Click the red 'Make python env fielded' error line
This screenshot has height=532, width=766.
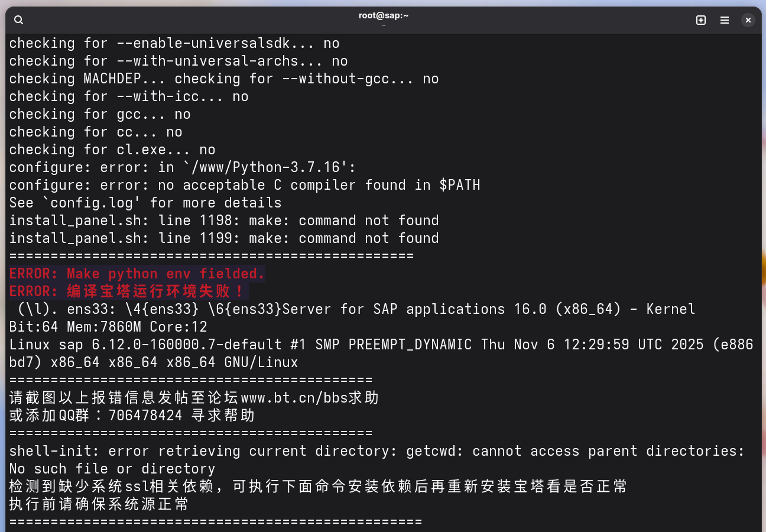pyautogui.click(x=137, y=273)
